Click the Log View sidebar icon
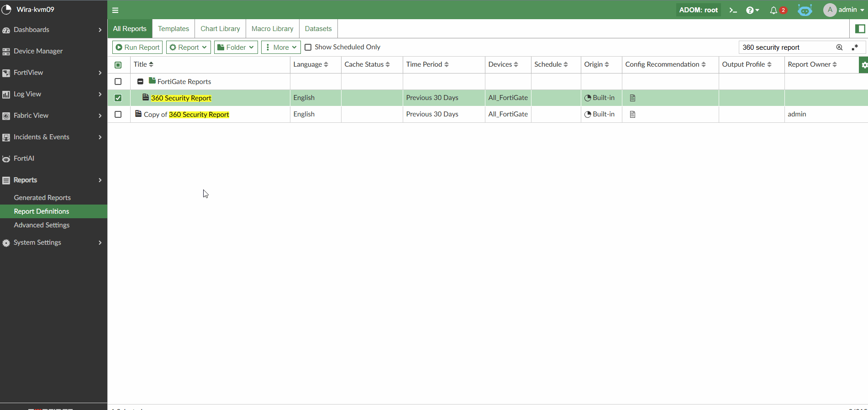 [6, 95]
